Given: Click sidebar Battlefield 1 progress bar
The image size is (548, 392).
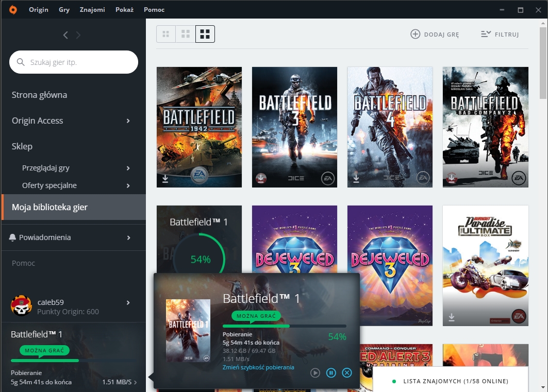Looking at the screenshot, I should [x=74, y=360].
